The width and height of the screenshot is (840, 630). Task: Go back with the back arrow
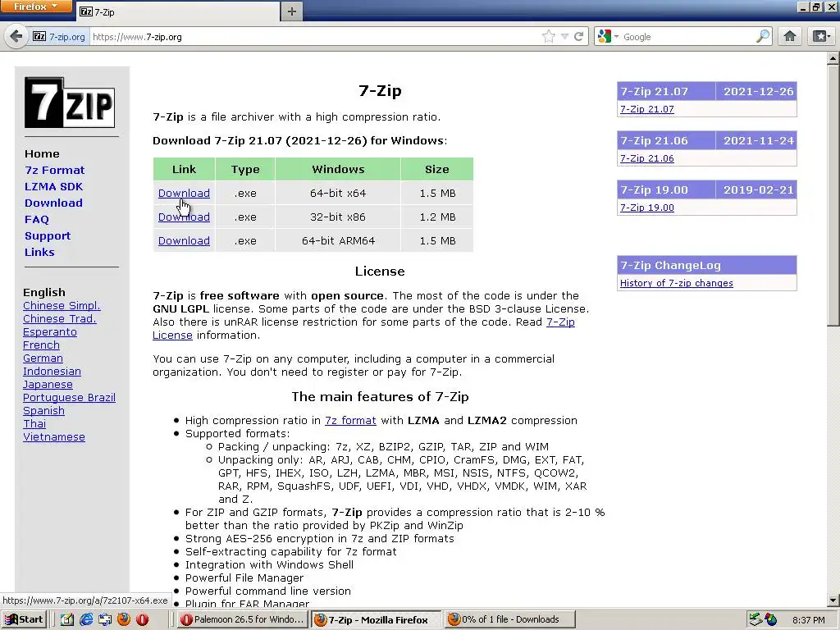(x=16, y=36)
